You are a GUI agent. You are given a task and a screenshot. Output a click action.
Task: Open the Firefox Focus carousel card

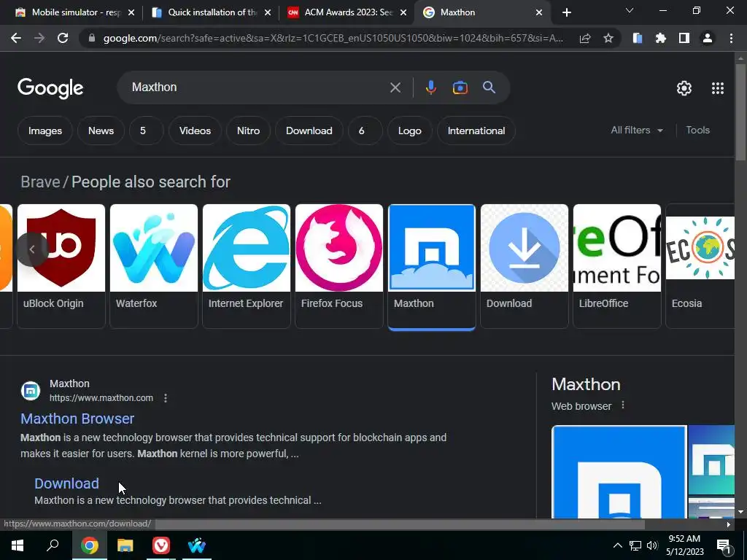pos(338,266)
